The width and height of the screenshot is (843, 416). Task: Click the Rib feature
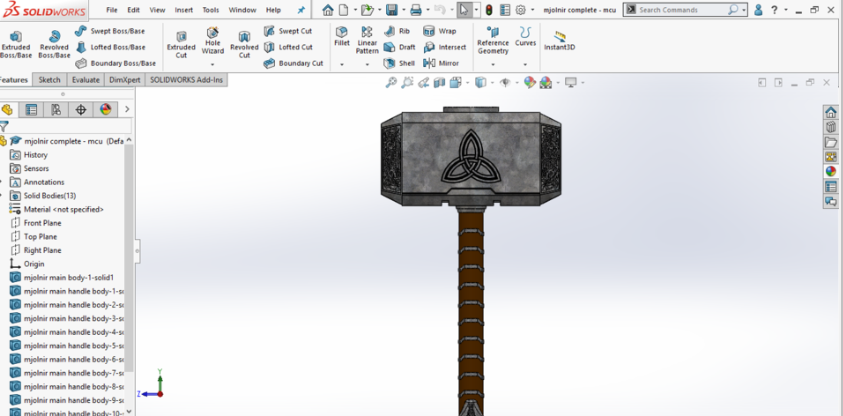click(397, 31)
